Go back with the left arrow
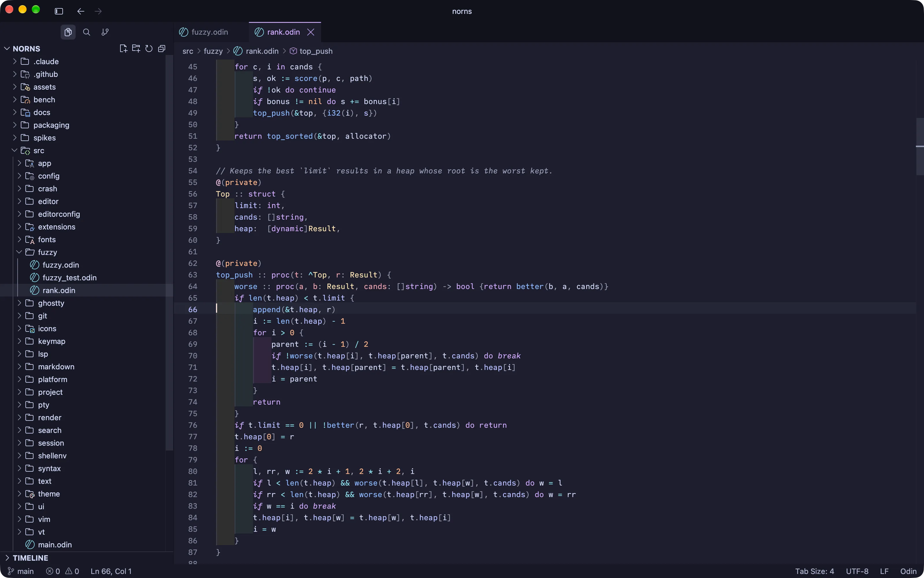The image size is (924, 578). click(81, 11)
